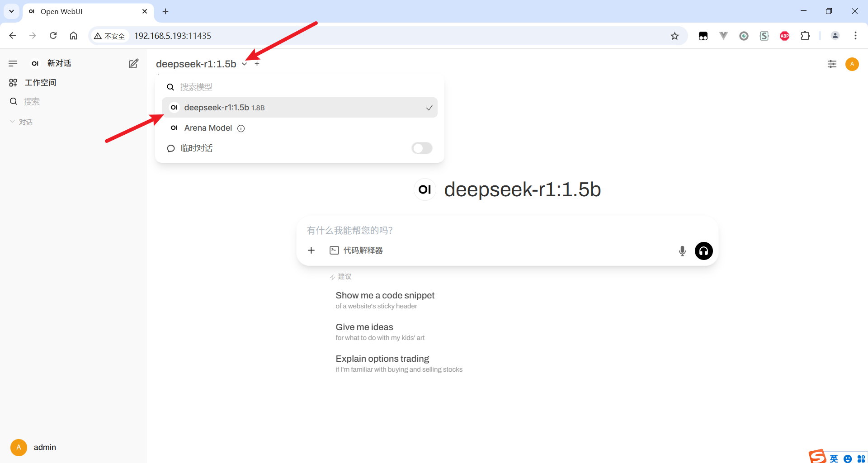Toggle the 代码解释器 code interpreter
The image size is (868, 463).
pos(356,250)
